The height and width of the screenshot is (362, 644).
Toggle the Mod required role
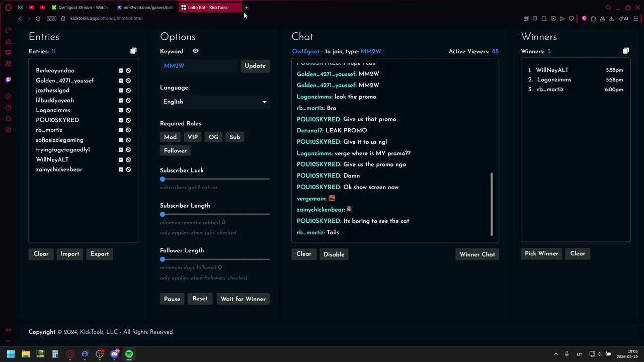(x=170, y=137)
